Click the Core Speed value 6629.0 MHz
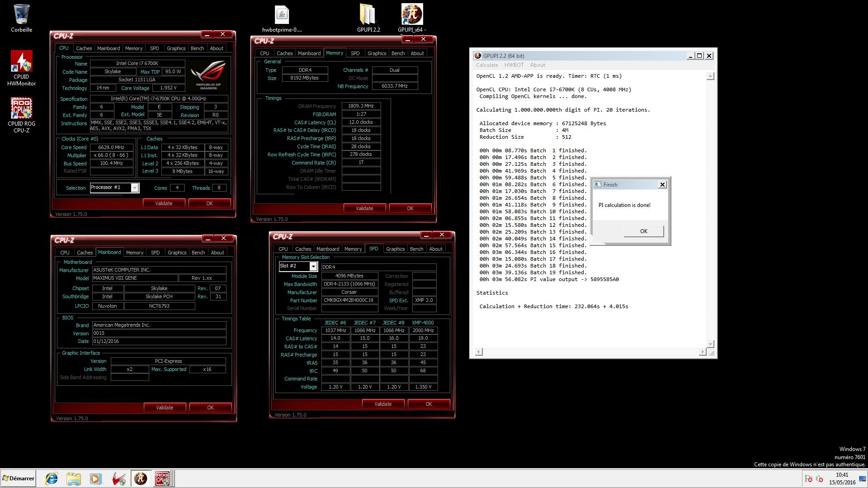 click(x=111, y=147)
